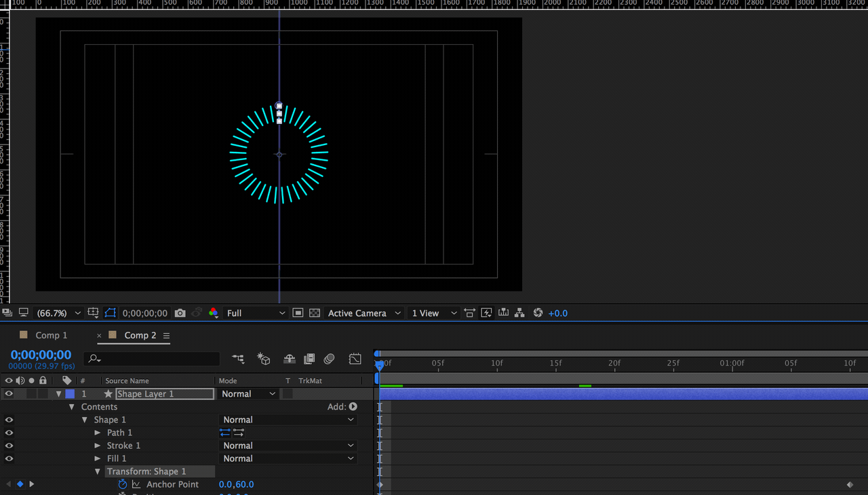Expand the Stroke 1 properties
The height and width of the screenshot is (495, 868).
click(98, 446)
